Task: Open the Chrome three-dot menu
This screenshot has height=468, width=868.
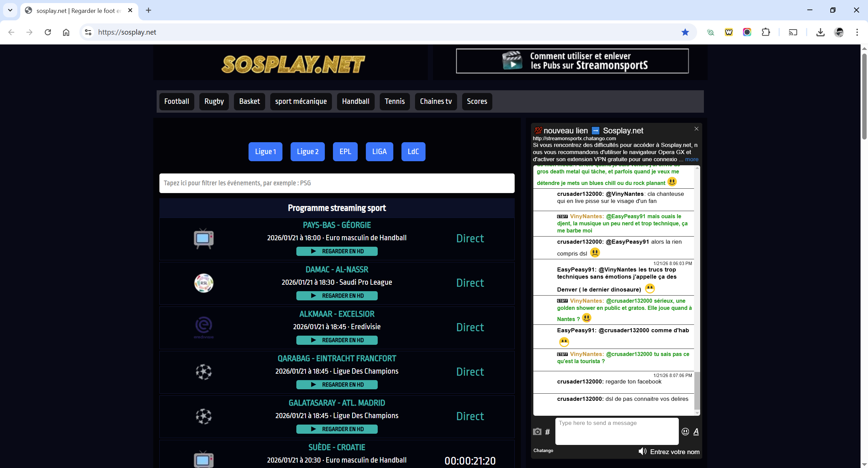Action: [x=857, y=32]
